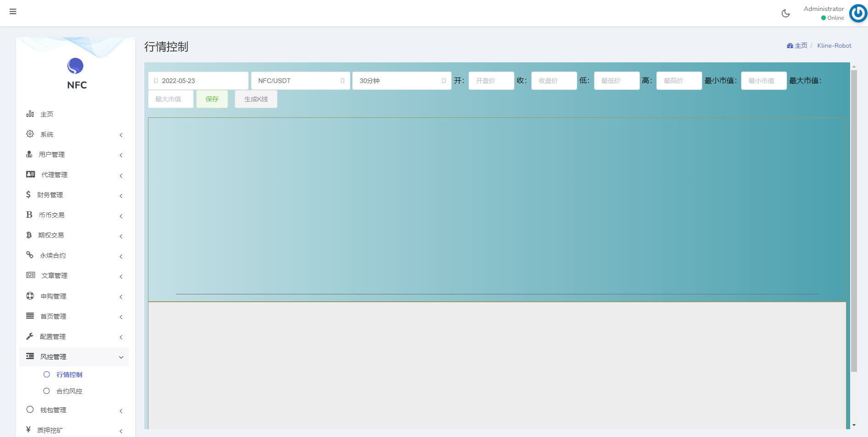Open the 用户管理 sidebar menu

(73, 155)
